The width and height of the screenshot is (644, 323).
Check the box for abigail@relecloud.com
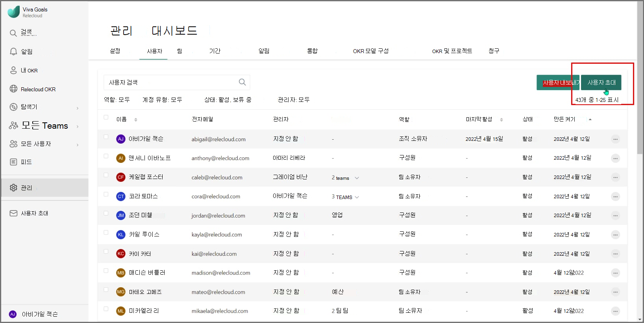coord(106,137)
